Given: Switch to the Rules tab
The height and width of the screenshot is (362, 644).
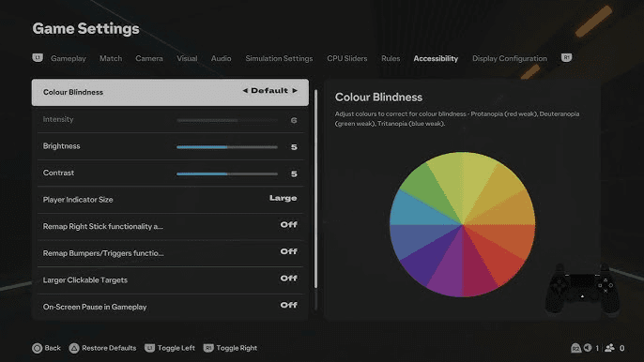Looking at the screenshot, I should (391, 58).
